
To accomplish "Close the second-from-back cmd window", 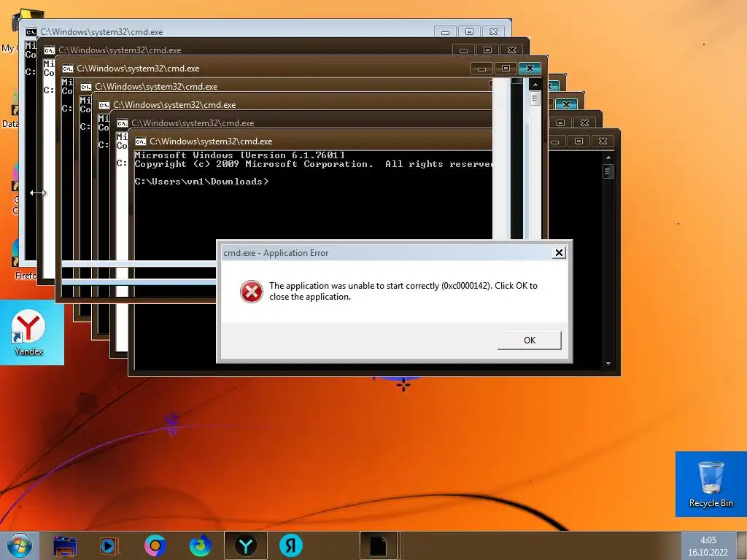I will (x=511, y=50).
